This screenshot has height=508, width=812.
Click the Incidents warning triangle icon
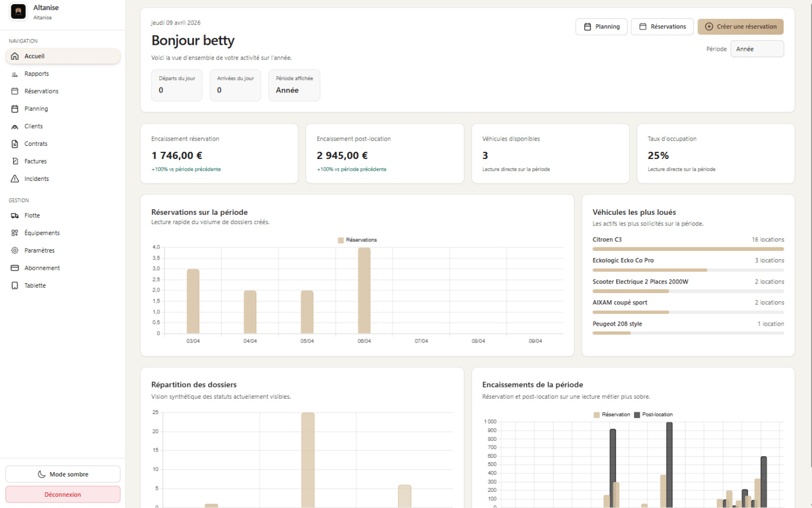point(15,179)
